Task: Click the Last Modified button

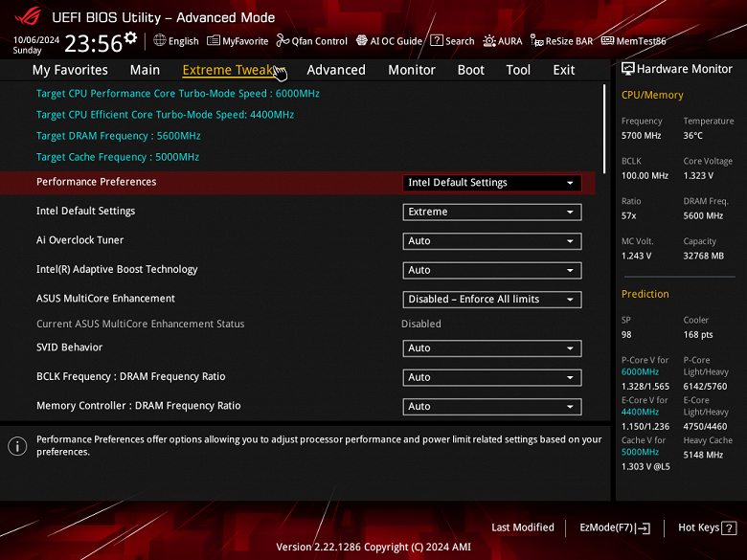Action: (523, 527)
